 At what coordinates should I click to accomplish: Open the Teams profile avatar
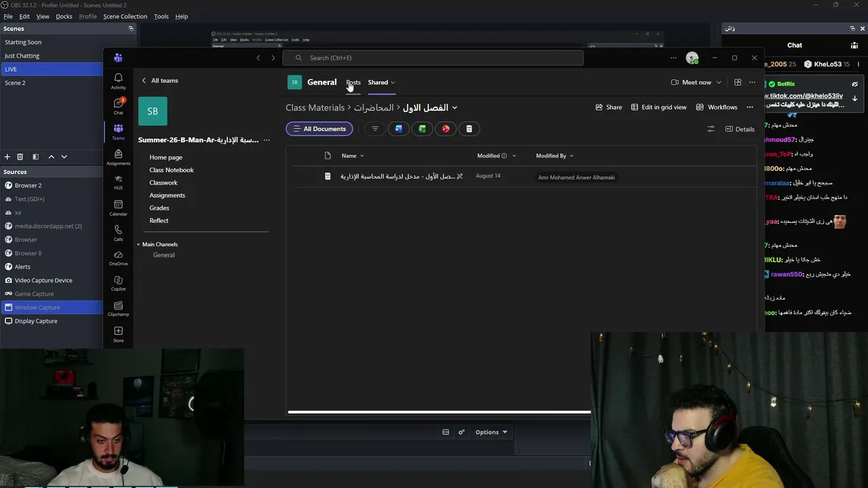click(x=692, y=58)
